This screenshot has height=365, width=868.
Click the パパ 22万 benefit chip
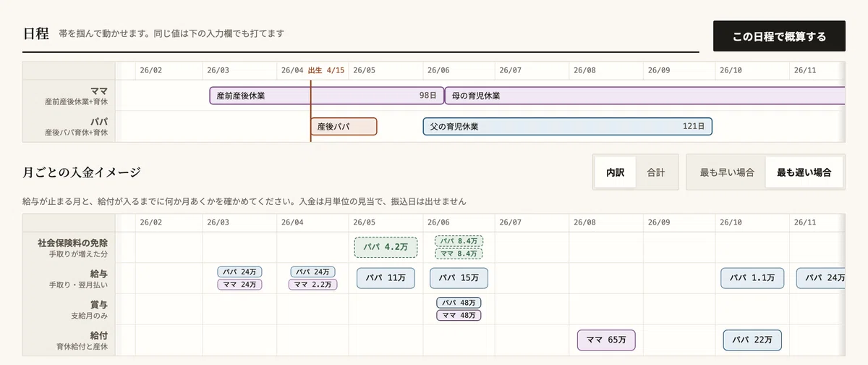pyautogui.click(x=752, y=340)
